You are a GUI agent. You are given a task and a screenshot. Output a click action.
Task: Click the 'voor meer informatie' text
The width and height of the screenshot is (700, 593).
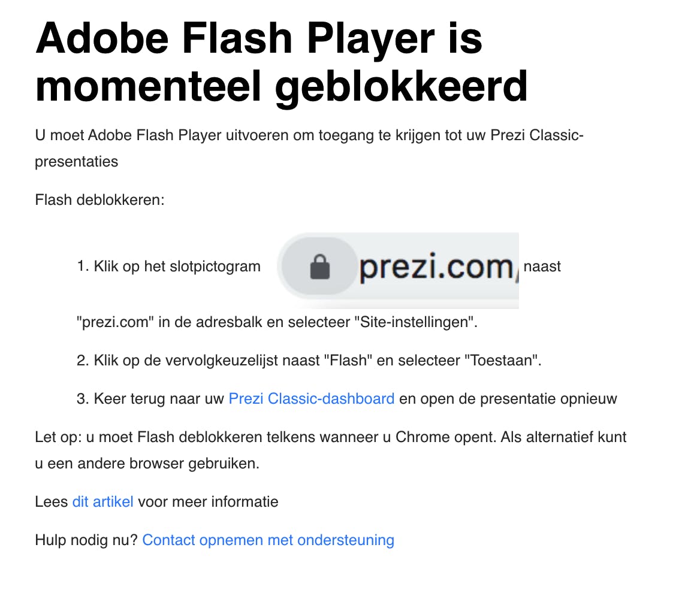pyautogui.click(x=209, y=501)
